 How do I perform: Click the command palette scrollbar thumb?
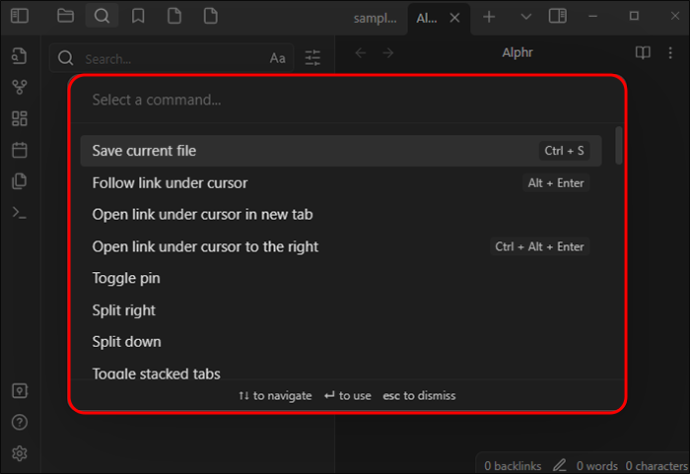pos(619,145)
